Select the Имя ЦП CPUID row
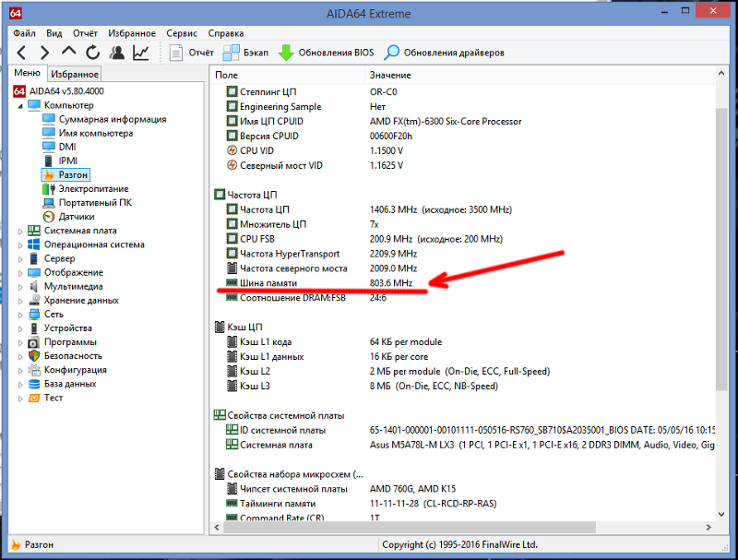 coord(463,122)
